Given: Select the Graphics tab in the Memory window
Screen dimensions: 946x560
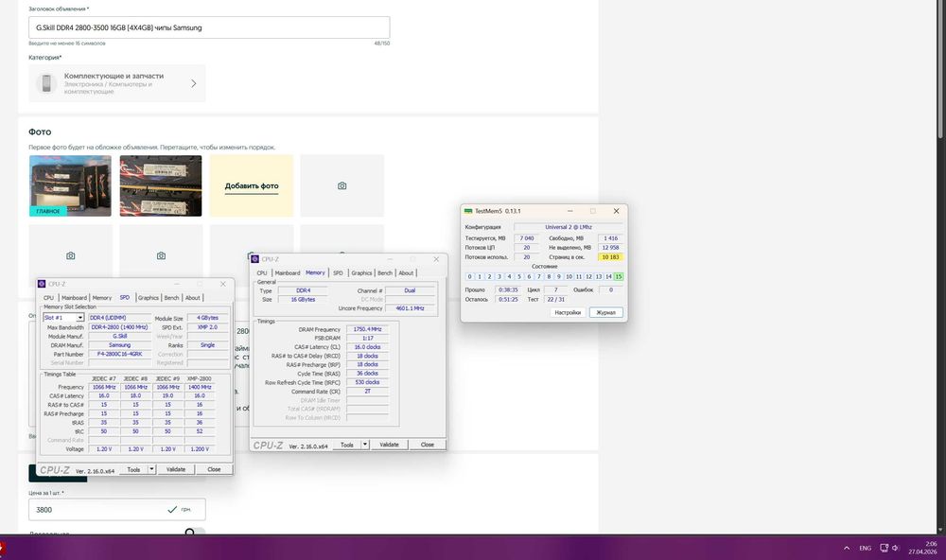Looking at the screenshot, I should coord(361,272).
